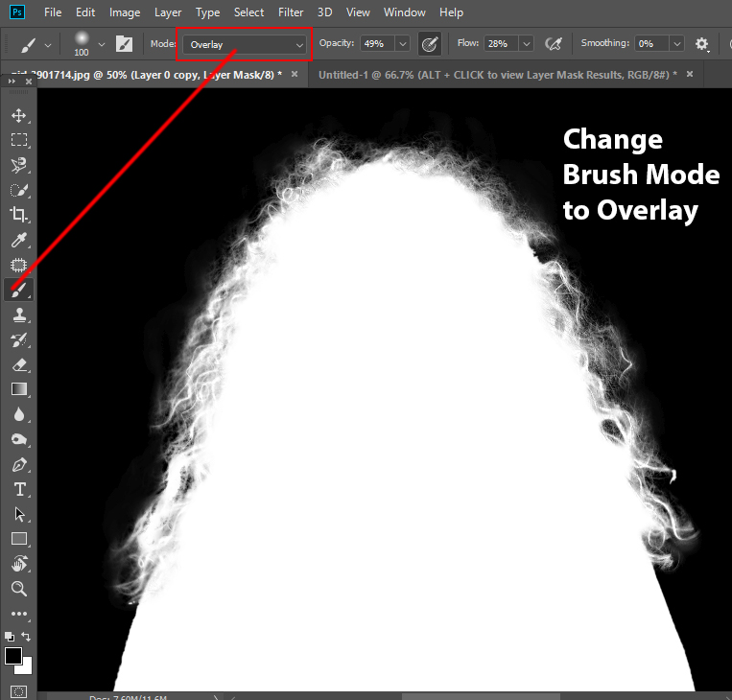The image size is (732, 700).
Task: Choose the Eraser tool
Action: tap(18, 364)
